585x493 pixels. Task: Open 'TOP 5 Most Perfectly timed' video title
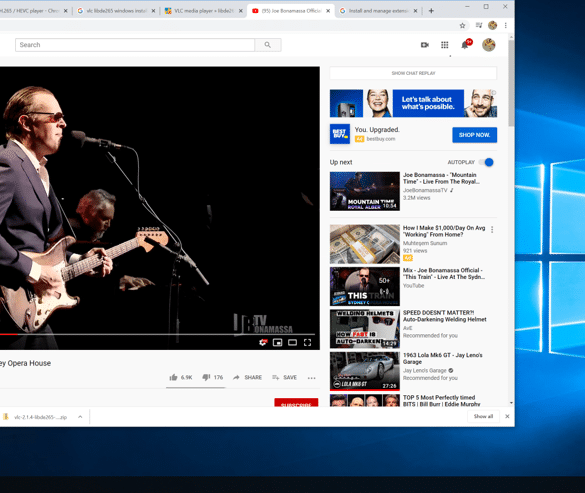(441, 400)
